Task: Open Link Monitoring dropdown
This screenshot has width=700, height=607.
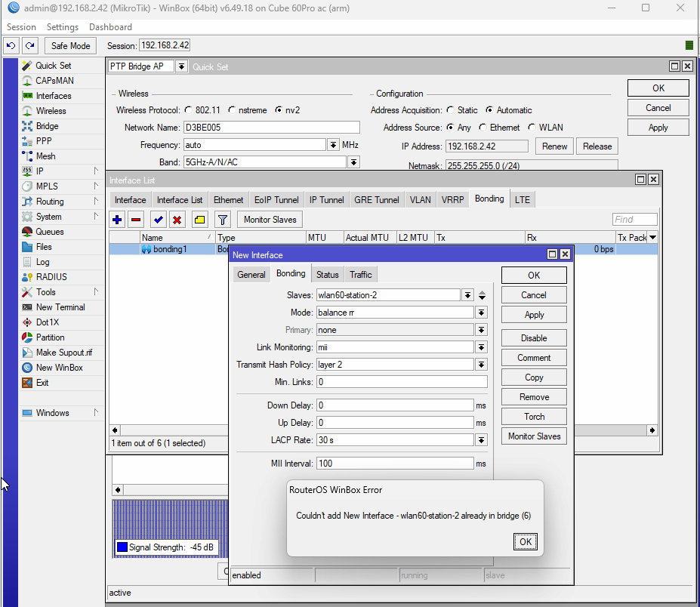Action: (481, 347)
